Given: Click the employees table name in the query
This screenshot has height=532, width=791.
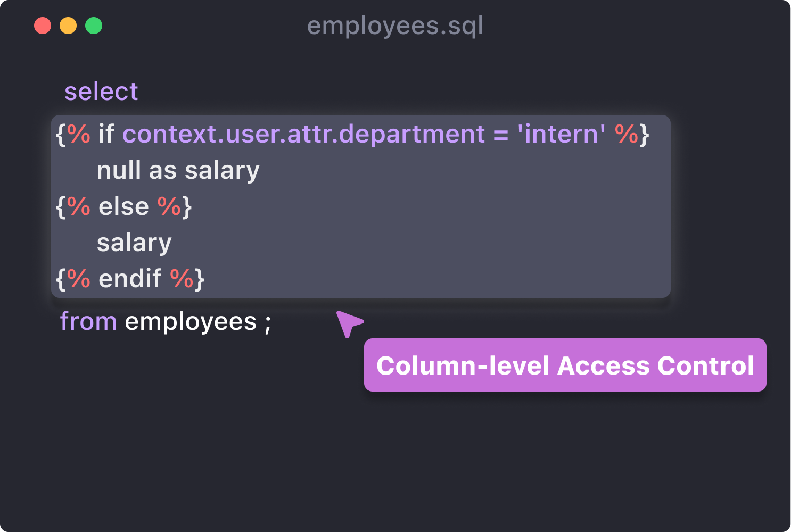Looking at the screenshot, I should click(191, 322).
